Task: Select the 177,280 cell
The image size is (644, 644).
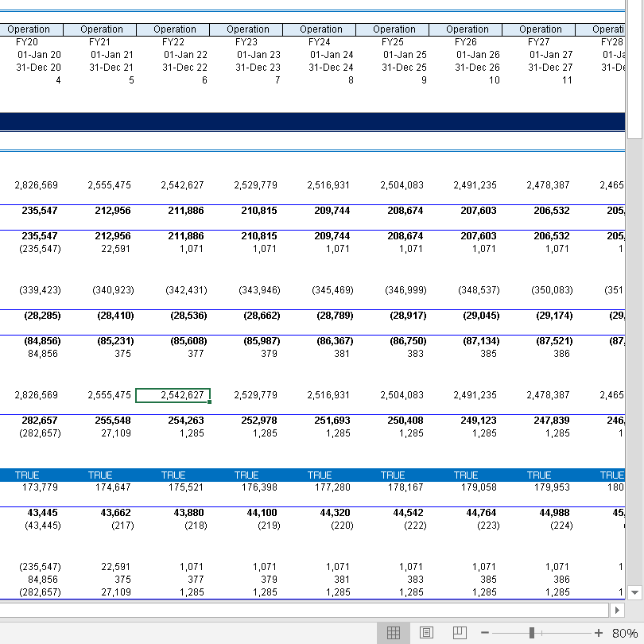Action: point(332,487)
